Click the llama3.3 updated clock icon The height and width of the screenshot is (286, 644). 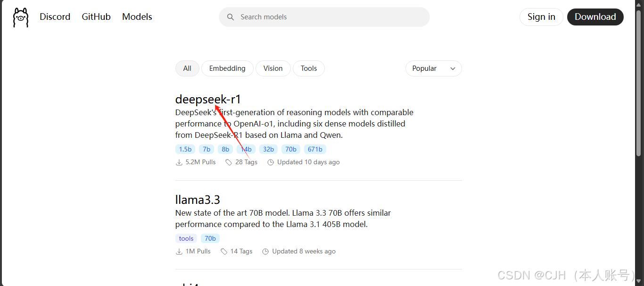[265, 252]
